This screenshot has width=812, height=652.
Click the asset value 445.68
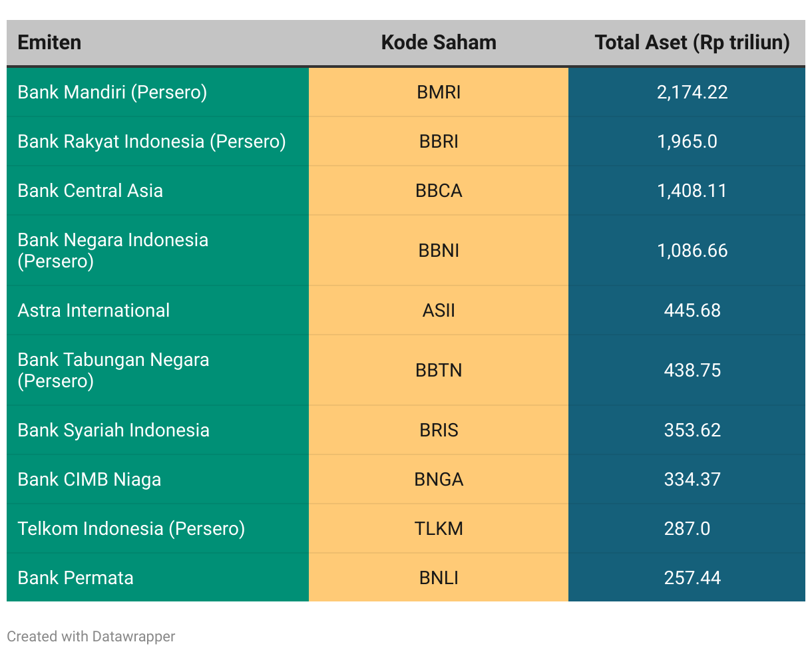692,310
